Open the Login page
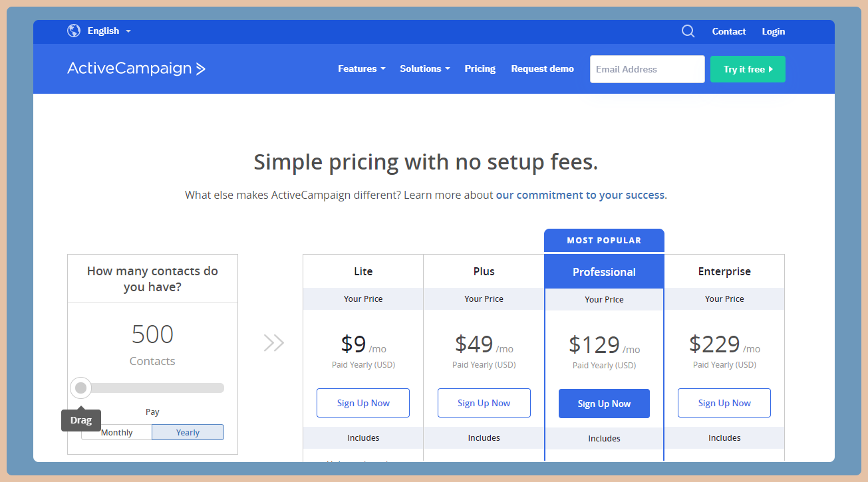Screen dimensions: 868x482 (x=774, y=31)
